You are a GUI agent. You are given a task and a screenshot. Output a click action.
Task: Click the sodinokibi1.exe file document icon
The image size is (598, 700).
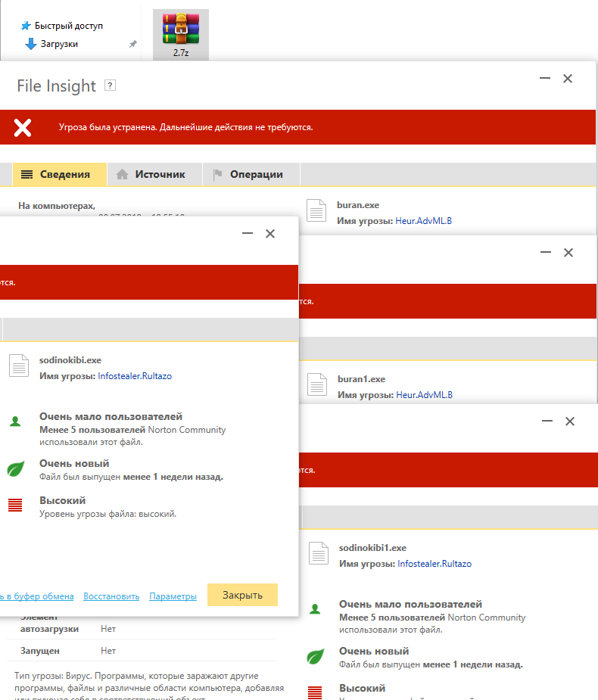319,553
